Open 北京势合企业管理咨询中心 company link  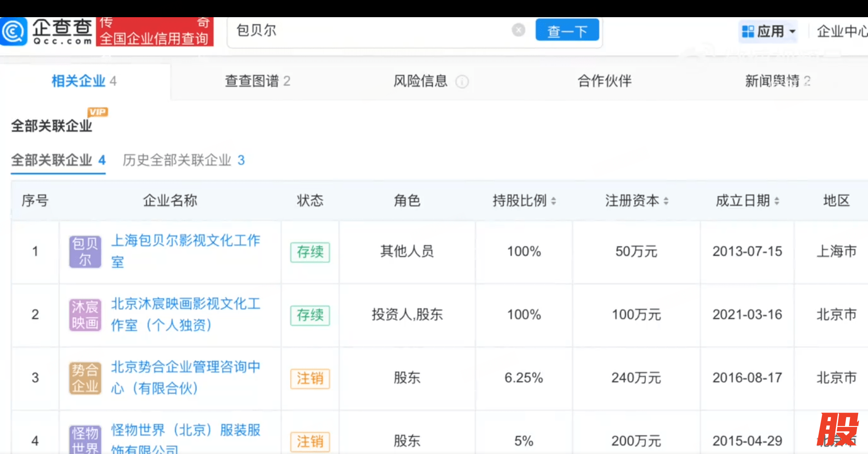click(x=186, y=378)
